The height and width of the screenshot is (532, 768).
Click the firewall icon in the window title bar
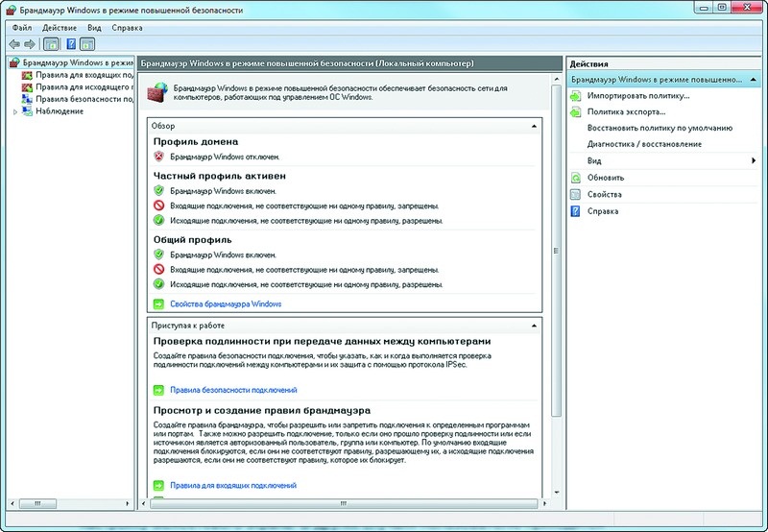pos(11,10)
